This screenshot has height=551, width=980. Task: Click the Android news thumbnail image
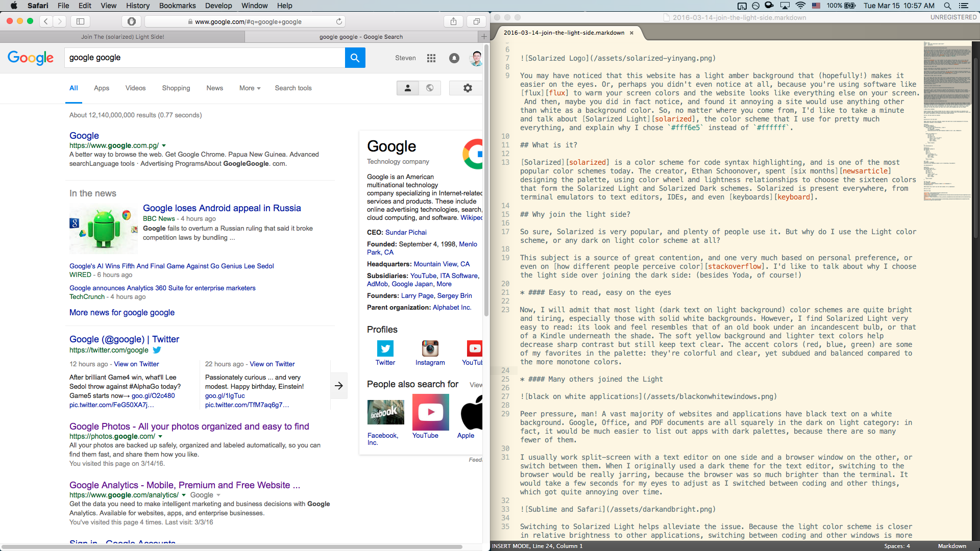[104, 229]
